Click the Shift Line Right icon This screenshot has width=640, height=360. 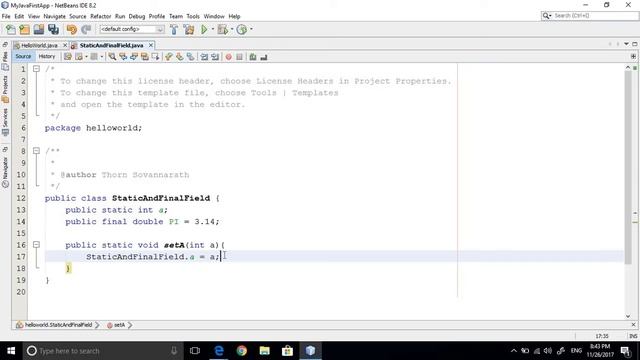215,57
